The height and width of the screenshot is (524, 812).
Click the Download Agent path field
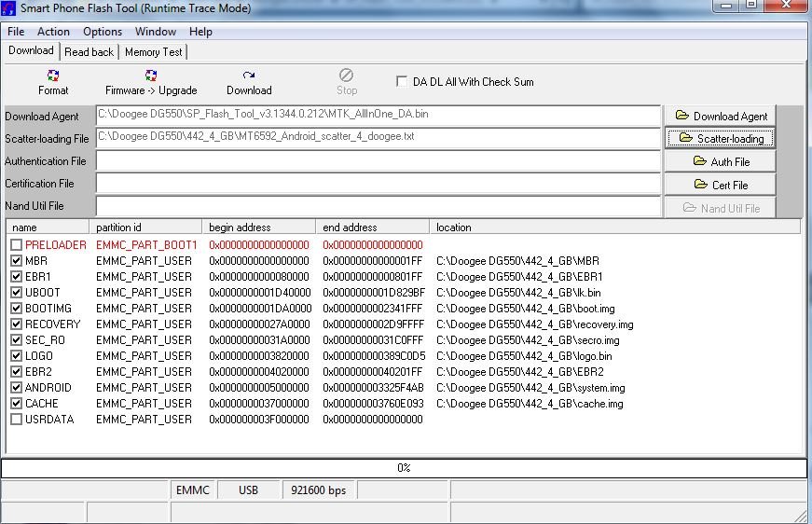click(x=378, y=116)
